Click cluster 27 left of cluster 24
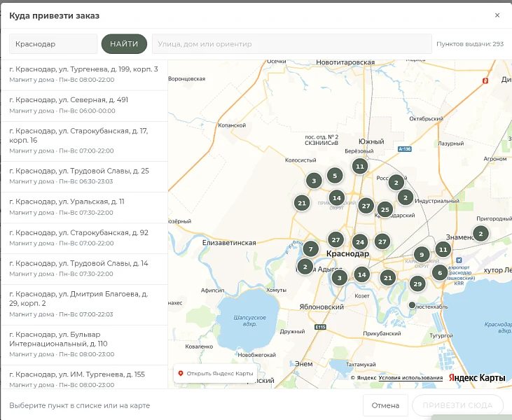Image resolution: width=512 pixels, height=420 pixels. pyautogui.click(x=335, y=240)
